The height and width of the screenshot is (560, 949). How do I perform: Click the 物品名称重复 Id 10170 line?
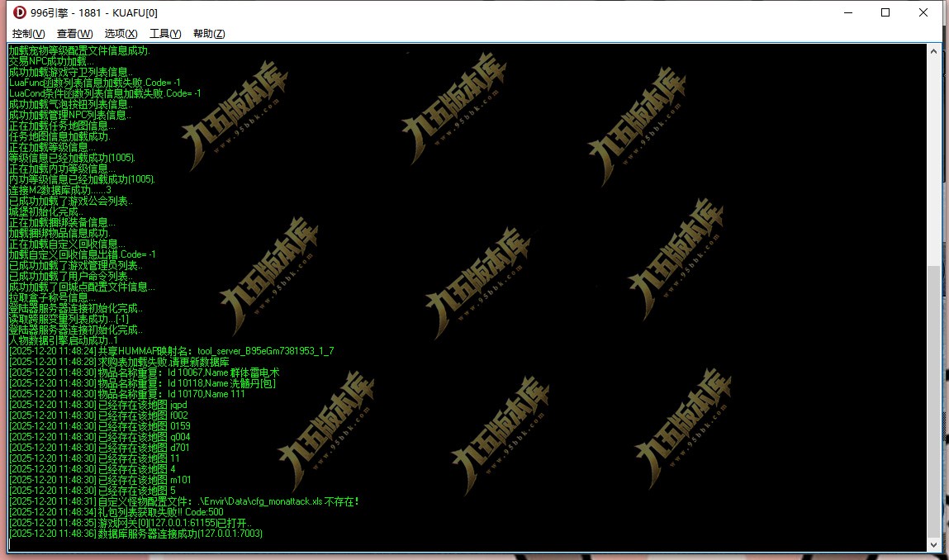pyautogui.click(x=127, y=395)
